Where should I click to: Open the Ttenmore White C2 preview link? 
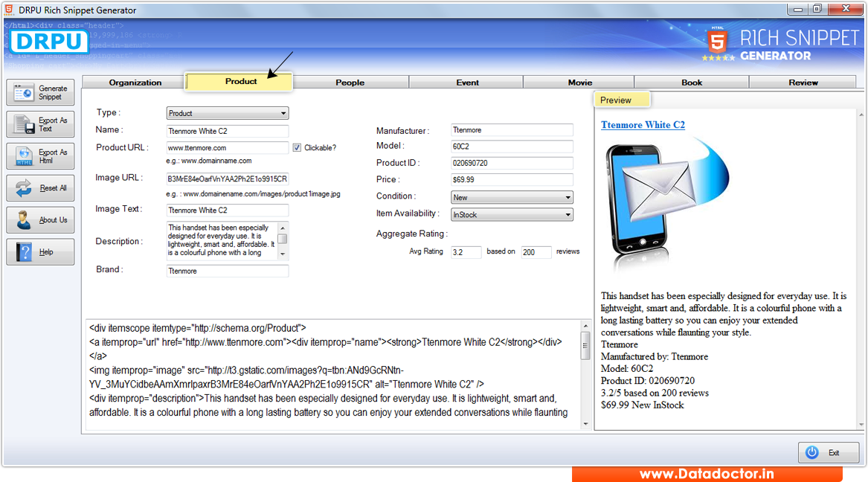pyautogui.click(x=643, y=125)
